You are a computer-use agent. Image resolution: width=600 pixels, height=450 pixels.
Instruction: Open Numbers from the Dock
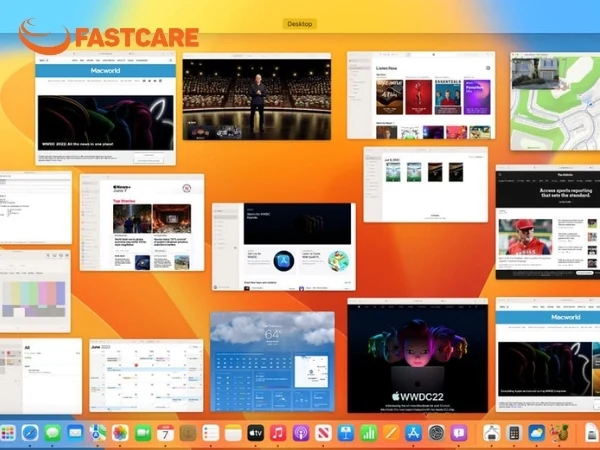click(x=368, y=433)
